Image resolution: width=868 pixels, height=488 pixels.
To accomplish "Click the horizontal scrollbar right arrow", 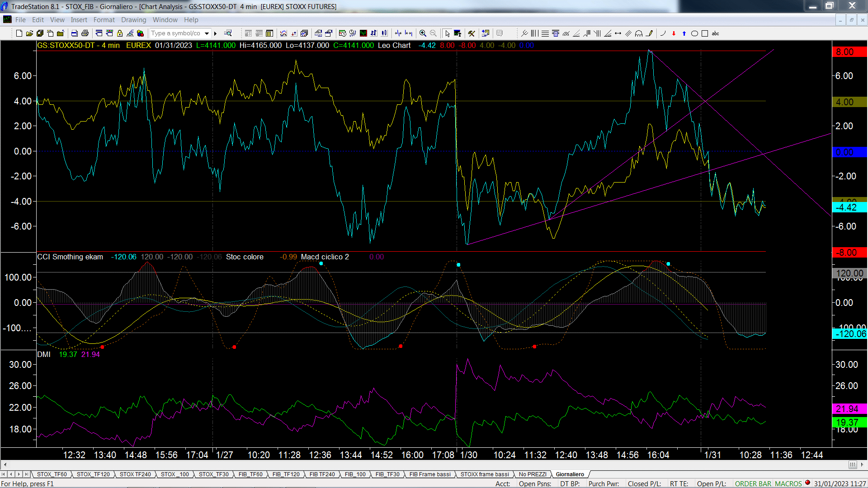I will pyautogui.click(x=862, y=465).
